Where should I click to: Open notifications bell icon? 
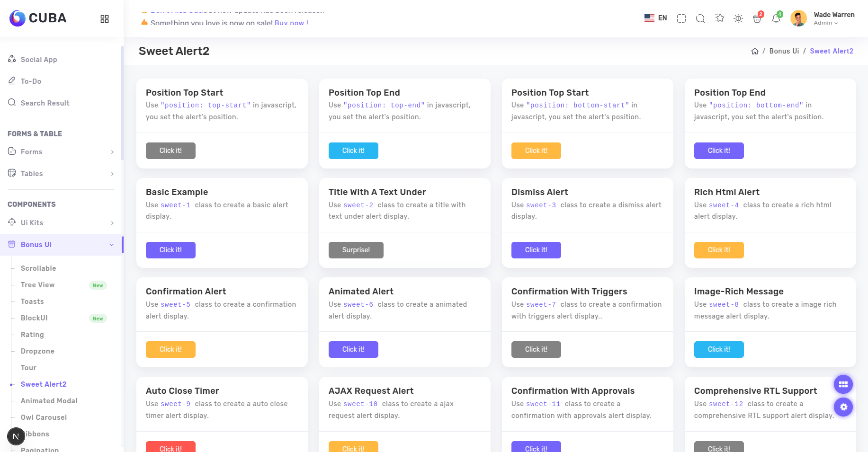point(776,18)
